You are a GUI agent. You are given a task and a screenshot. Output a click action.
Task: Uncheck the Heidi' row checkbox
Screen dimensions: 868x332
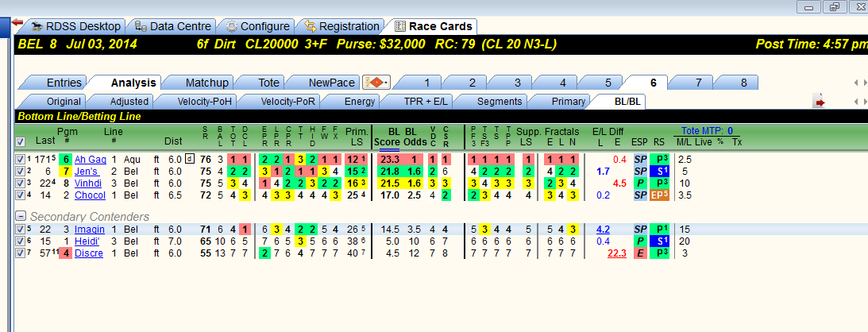click(21, 241)
